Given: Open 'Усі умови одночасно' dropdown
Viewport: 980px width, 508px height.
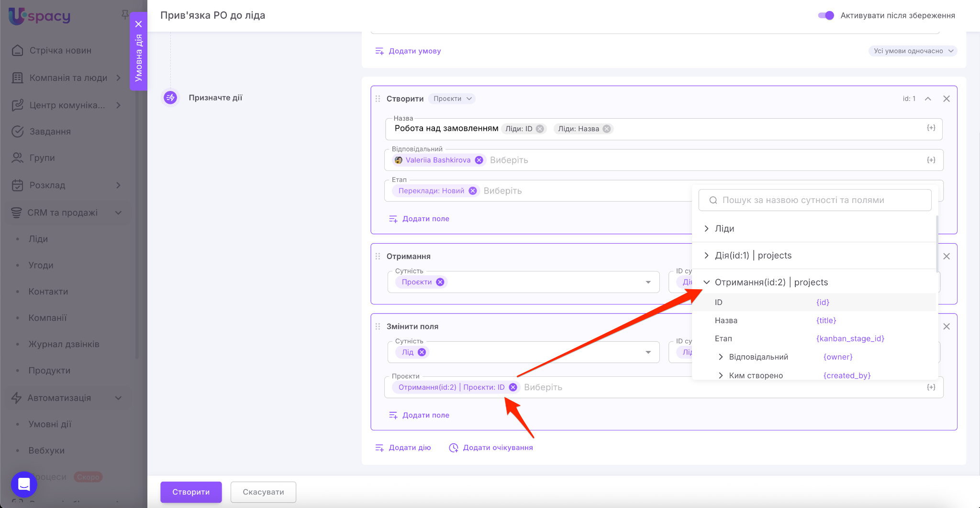Looking at the screenshot, I should click(913, 51).
